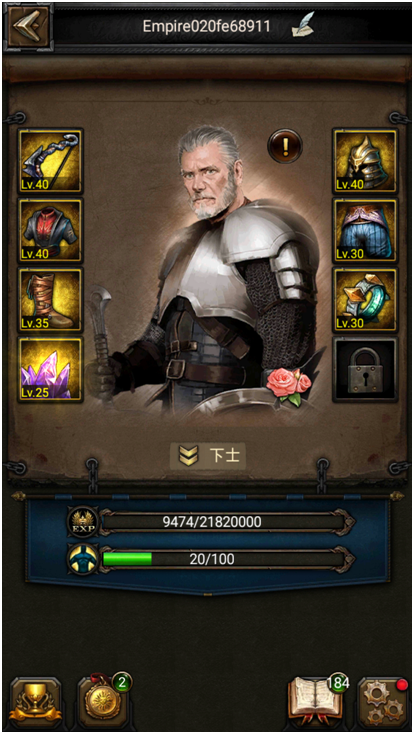Expand the 下士 rank chevron
The width and height of the screenshot is (414, 734).
pyautogui.click(x=188, y=456)
